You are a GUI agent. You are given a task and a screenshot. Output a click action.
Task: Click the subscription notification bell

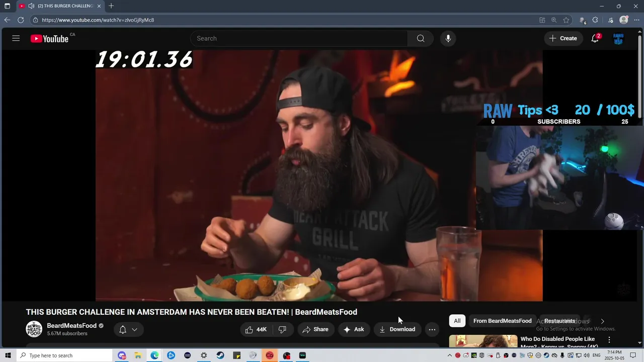pyautogui.click(x=123, y=330)
